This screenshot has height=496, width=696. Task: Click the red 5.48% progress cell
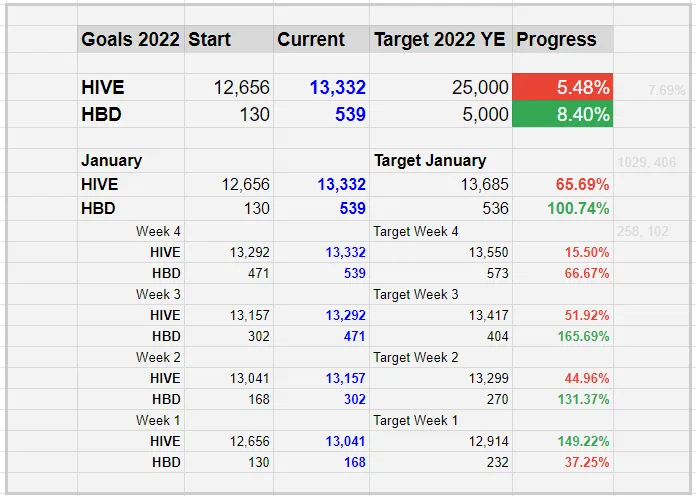[x=563, y=87]
